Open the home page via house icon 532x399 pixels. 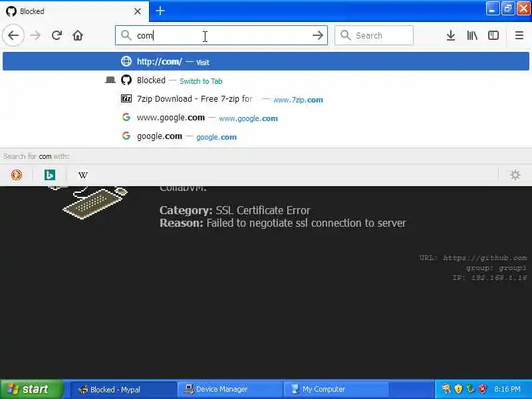point(78,35)
